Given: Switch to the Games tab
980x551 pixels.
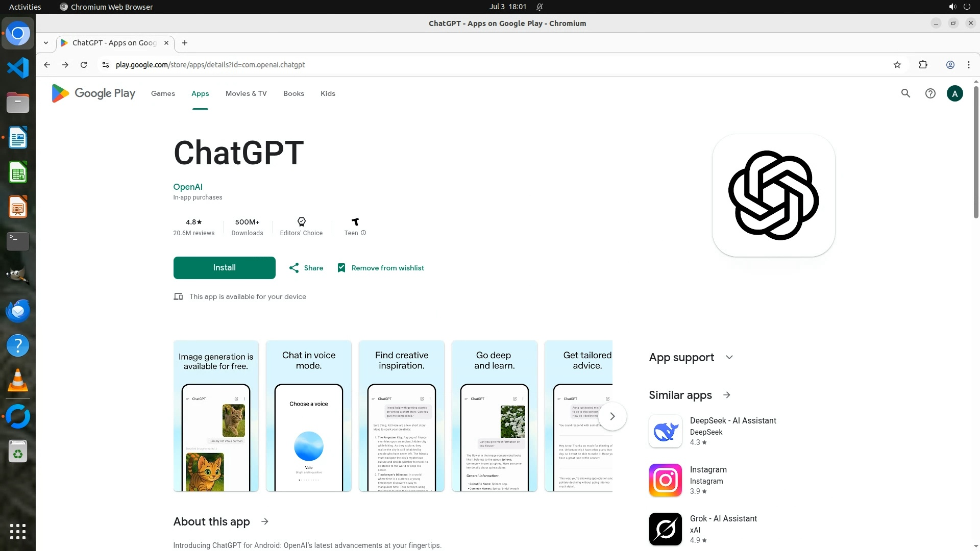Looking at the screenshot, I should point(163,93).
